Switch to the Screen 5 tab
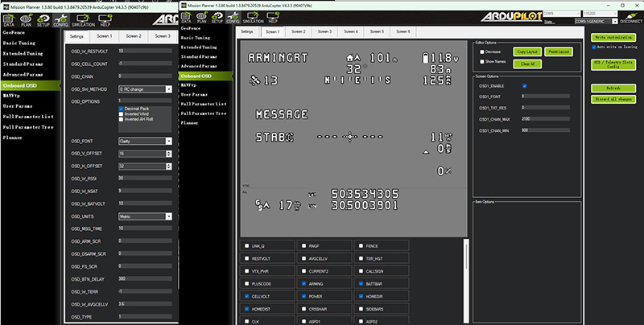This screenshot has width=644, height=325. tap(378, 31)
